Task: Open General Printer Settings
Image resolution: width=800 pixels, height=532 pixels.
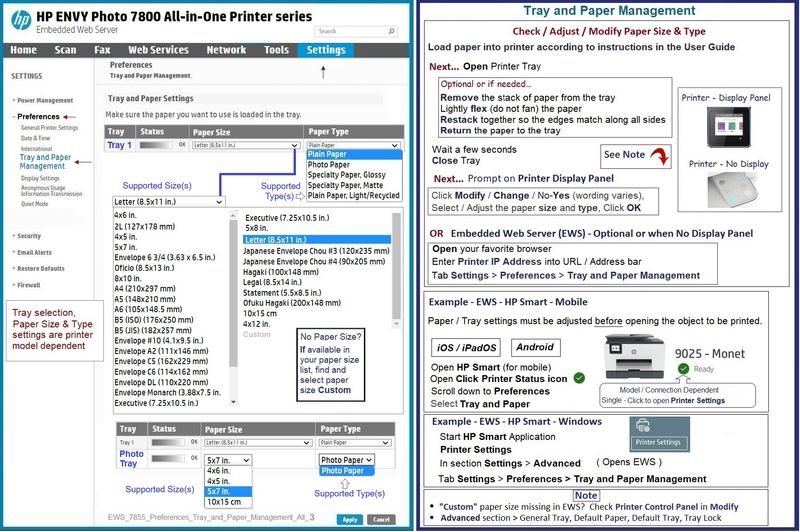Action: click(x=49, y=128)
